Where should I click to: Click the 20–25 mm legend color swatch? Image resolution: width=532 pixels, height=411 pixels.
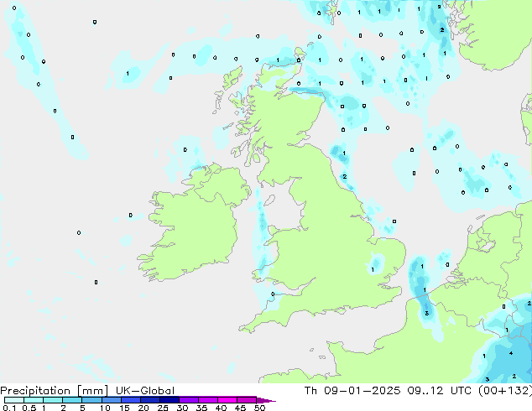pos(149,400)
